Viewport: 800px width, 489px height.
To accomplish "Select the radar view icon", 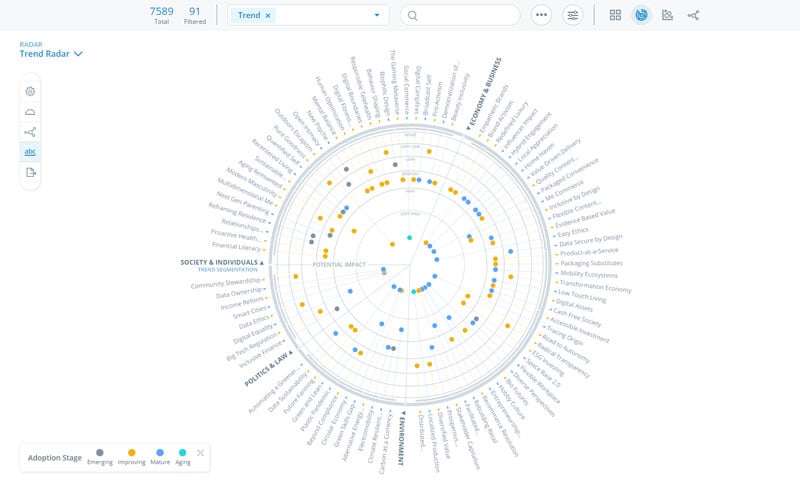I will click(641, 15).
